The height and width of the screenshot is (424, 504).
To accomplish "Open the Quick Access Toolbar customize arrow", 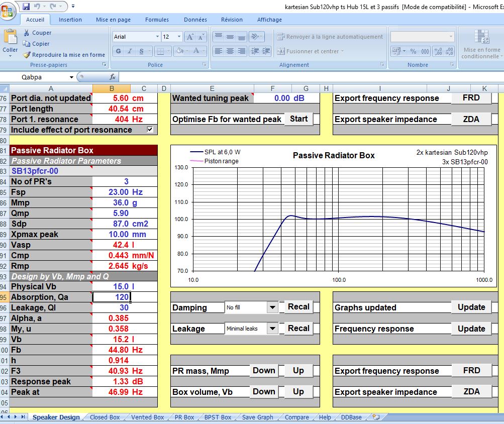I will click(73, 6).
